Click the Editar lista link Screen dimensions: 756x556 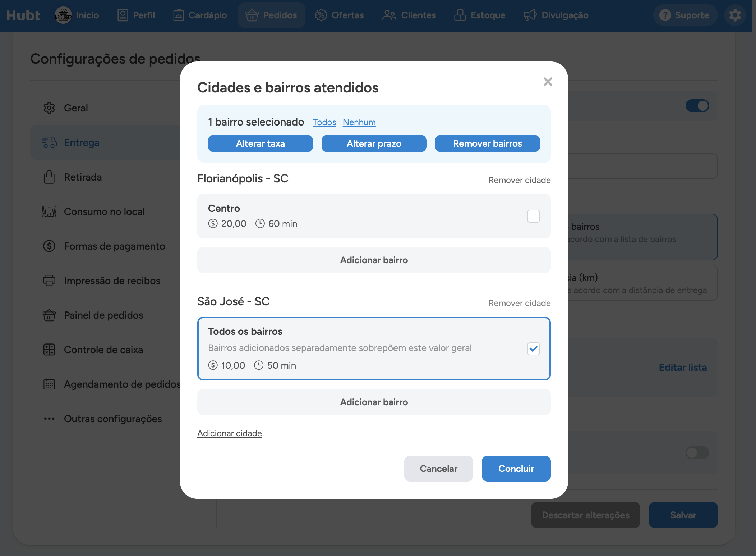click(683, 368)
